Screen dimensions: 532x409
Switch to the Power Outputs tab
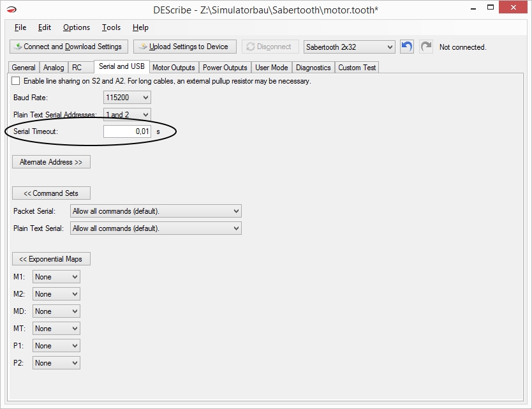pyautogui.click(x=225, y=68)
